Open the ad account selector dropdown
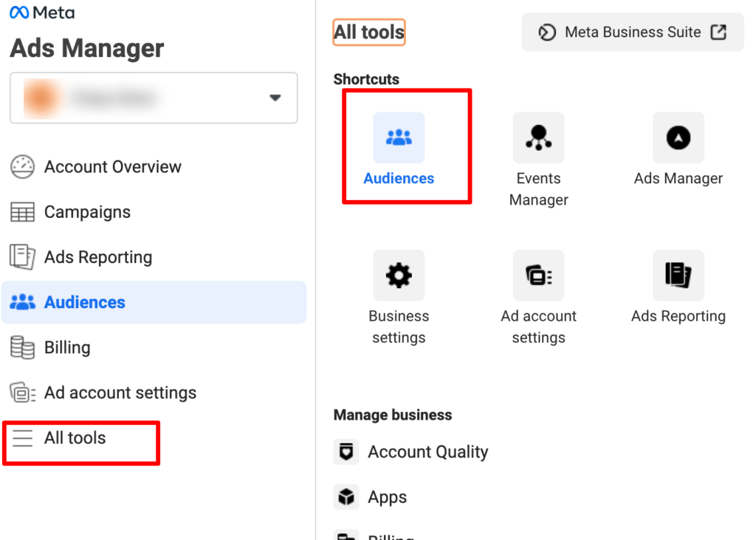The width and height of the screenshot is (756, 540). click(x=154, y=98)
